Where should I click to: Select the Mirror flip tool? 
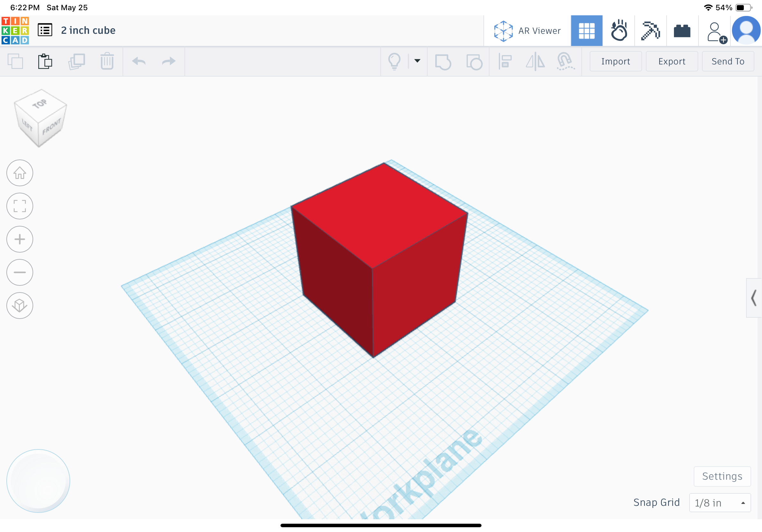pyautogui.click(x=535, y=61)
